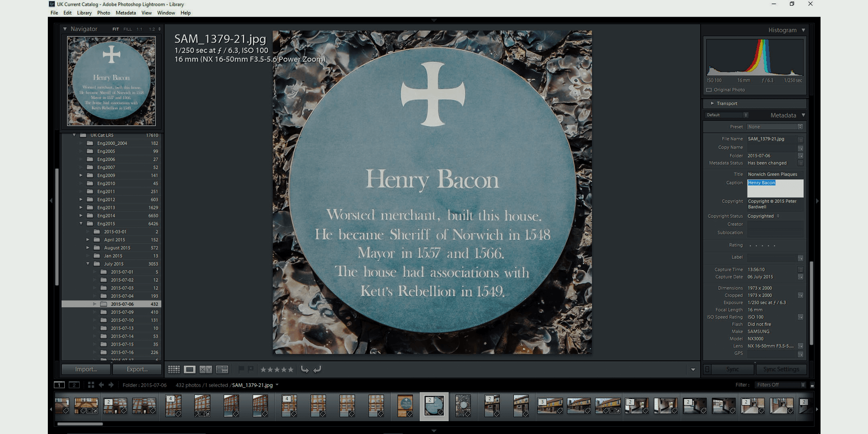Image resolution: width=868 pixels, height=434 pixels.
Task: Open Compare view XY icon
Action: 206,369
